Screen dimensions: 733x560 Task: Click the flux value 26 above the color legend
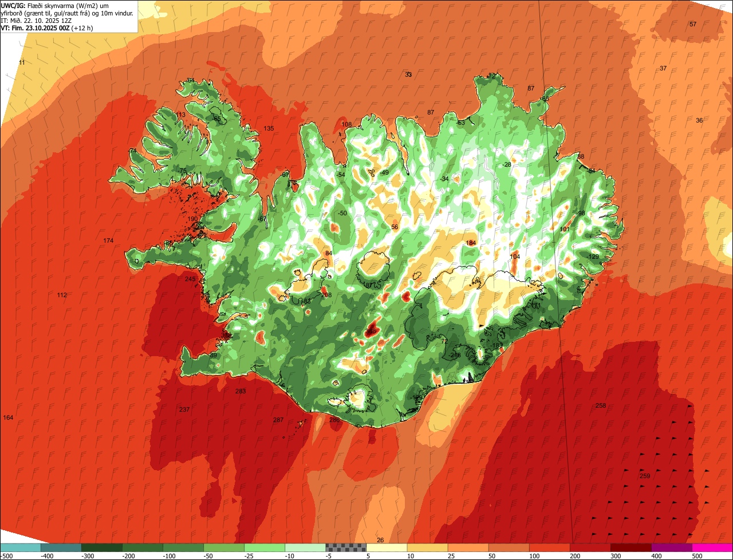coord(380,540)
